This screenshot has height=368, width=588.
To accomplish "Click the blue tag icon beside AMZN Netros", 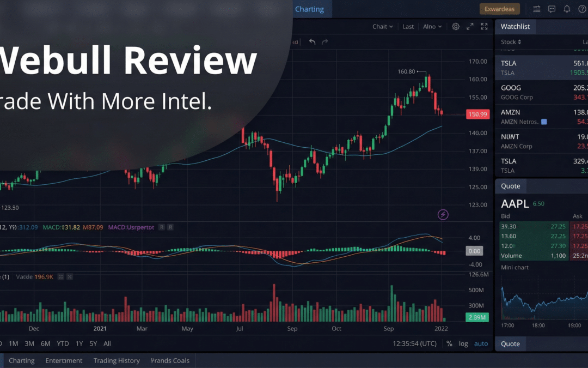I will pos(544,122).
